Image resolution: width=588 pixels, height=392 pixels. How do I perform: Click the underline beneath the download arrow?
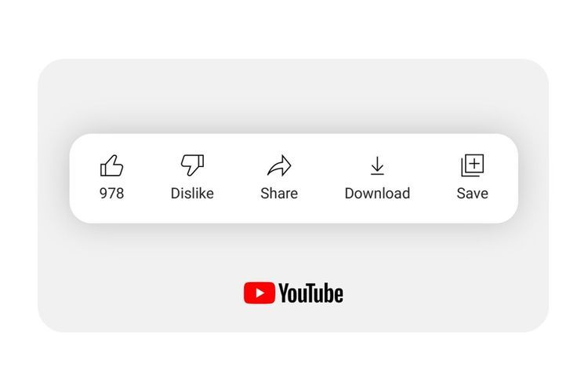pyautogui.click(x=377, y=174)
